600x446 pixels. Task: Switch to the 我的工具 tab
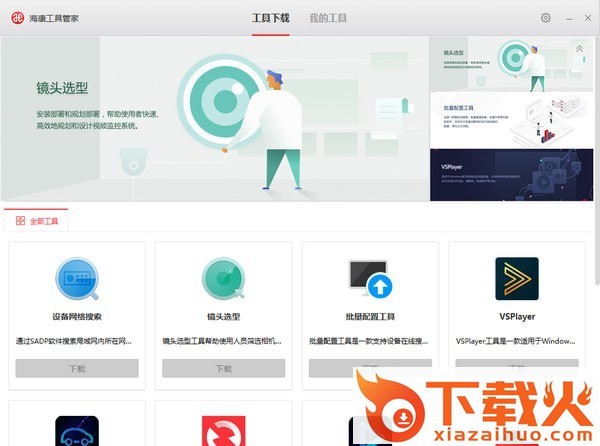(328, 18)
